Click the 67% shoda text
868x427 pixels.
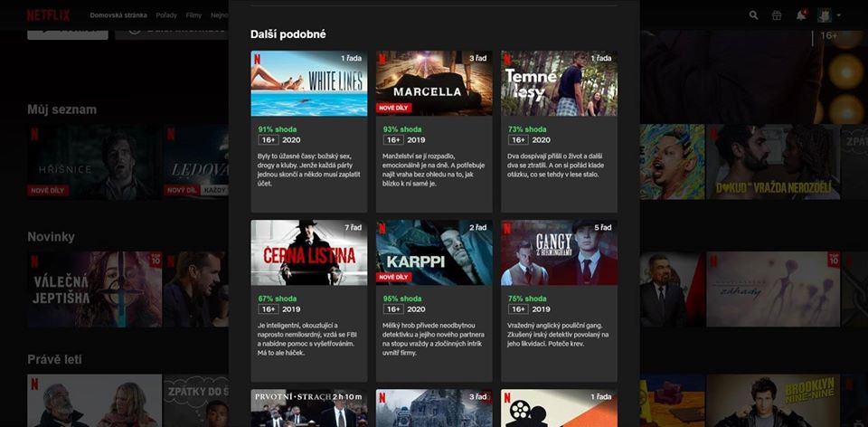pyautogui.click(x=277, y=299)
